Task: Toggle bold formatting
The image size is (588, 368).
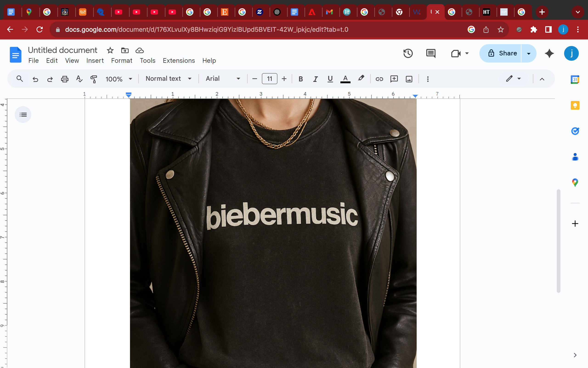Action: [x=301, y=79]
